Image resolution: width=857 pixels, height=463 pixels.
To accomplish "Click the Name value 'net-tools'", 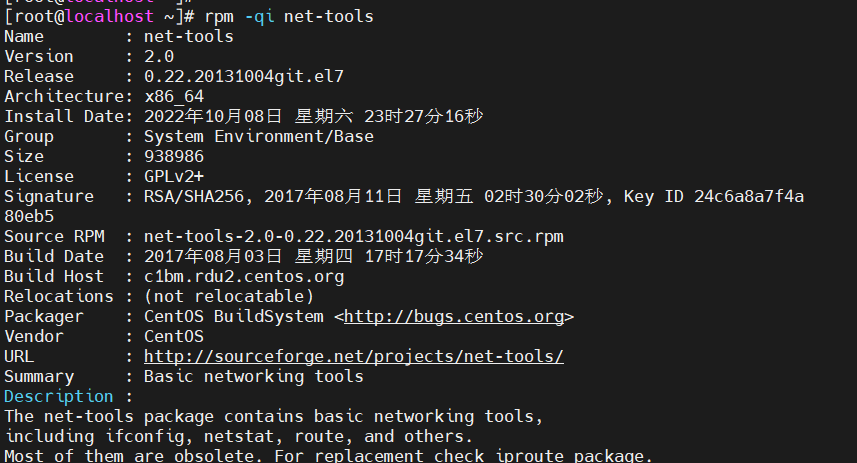I will (189, 36).
